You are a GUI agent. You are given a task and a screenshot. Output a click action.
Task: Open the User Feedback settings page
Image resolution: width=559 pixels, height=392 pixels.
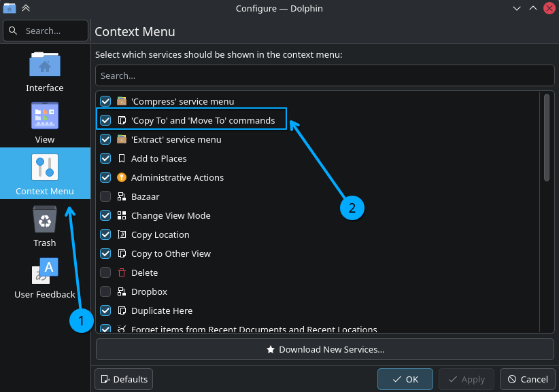(x=45, y=278)
